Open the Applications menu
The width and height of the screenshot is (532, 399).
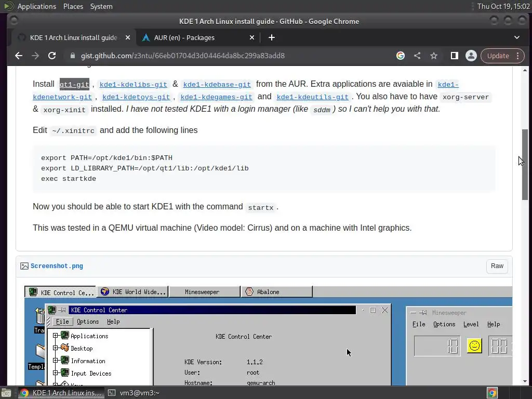(37, 6)
